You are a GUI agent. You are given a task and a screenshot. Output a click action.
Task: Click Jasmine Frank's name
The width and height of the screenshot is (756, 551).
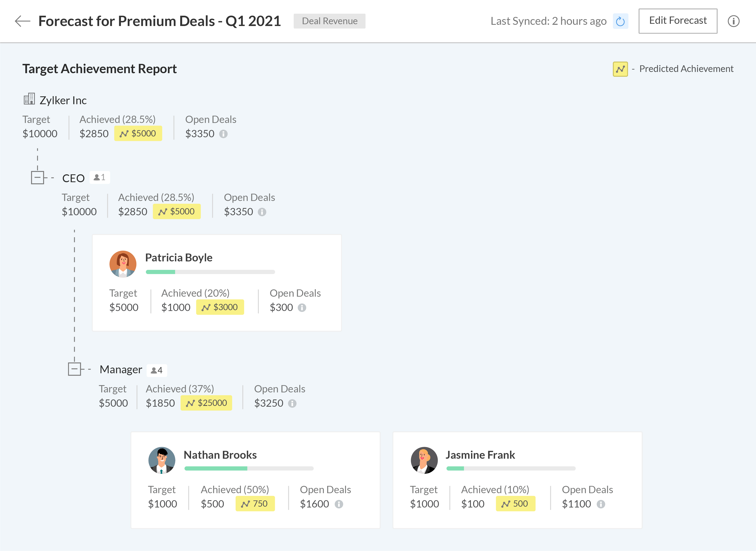tap(480, 455)
